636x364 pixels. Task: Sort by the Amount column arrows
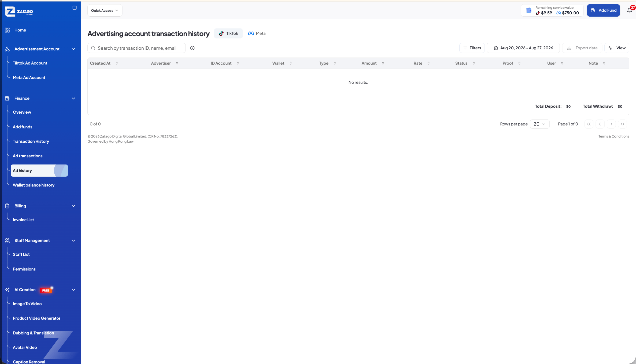point(383,63)
